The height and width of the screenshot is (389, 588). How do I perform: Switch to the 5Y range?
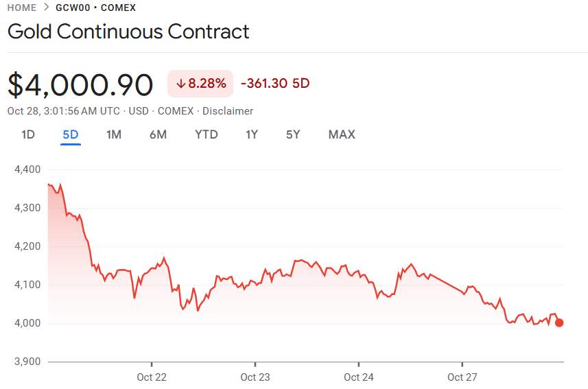click(x=293, y=134)
